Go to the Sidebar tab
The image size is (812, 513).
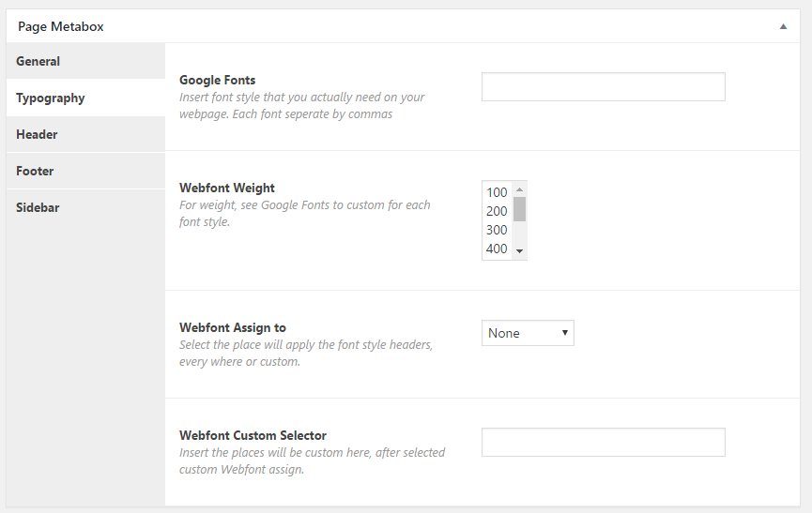[x=85, y=207]
